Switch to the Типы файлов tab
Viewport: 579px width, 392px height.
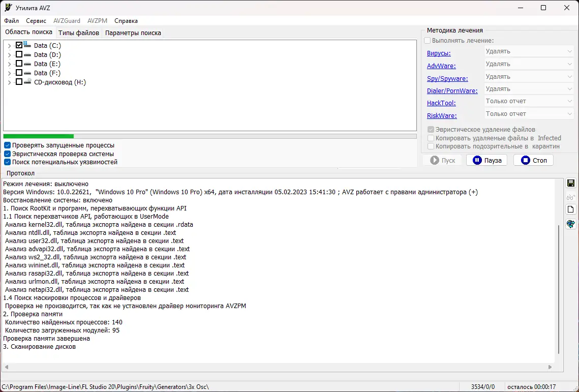(x=79, y=33)
